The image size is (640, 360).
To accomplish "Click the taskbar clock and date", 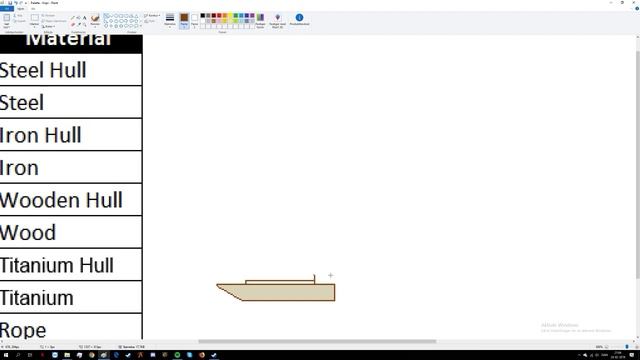I will click(618, 355).
